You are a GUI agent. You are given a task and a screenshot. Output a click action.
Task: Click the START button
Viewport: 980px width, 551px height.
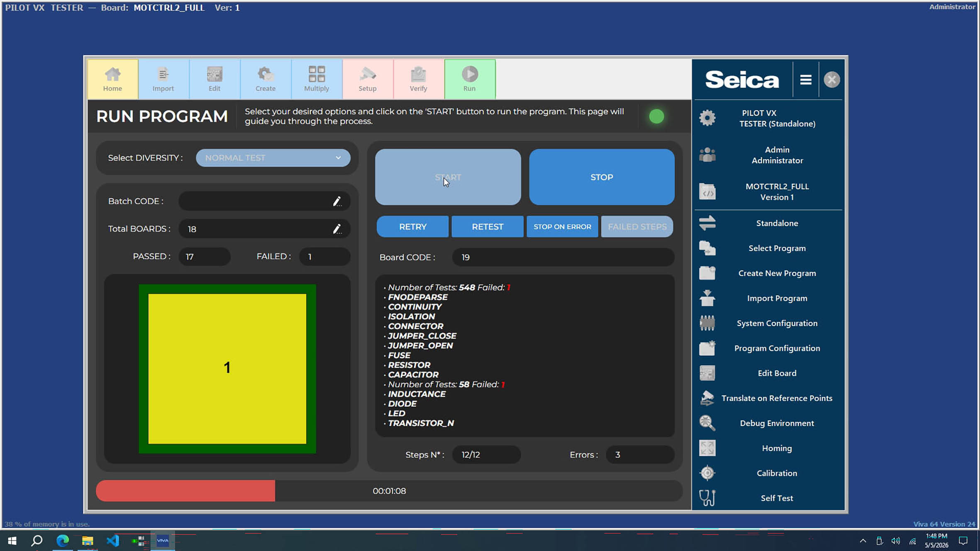click(448, 177)
